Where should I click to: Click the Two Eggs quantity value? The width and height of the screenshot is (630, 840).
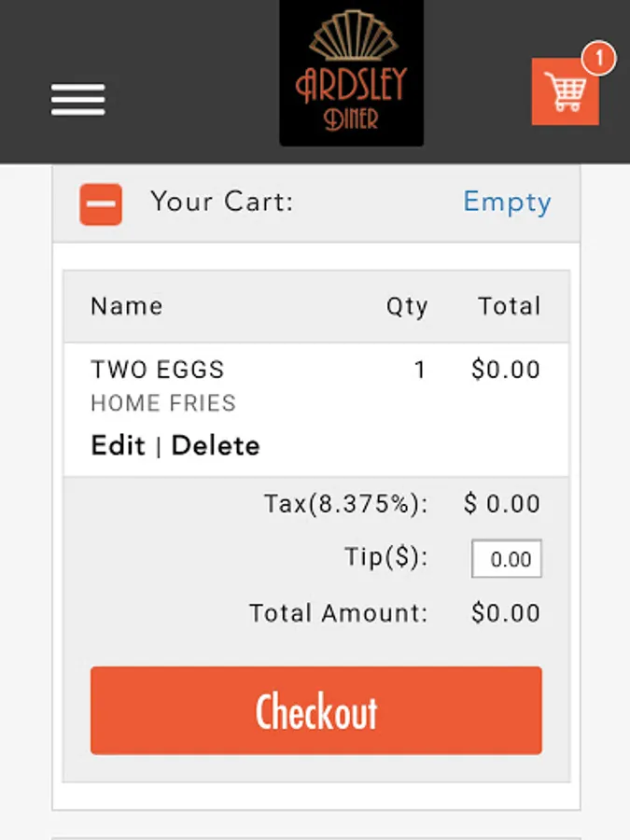tap(420, 370)
